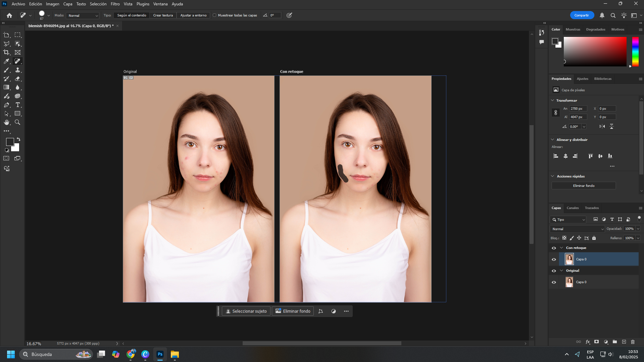This screenshot has width=644, height=362.
Task: Select the Eraser tool
Action: (18, 79)
